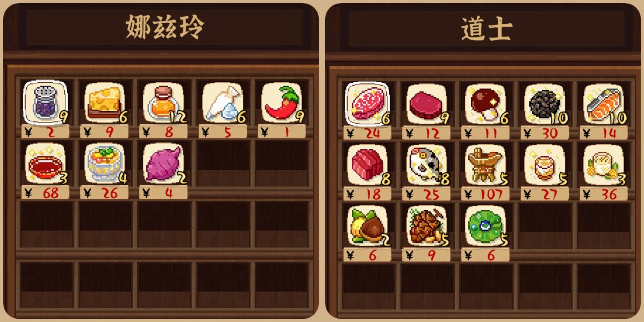
Task: Open the 道士 shop header
Action: click(x=487, y=29)
